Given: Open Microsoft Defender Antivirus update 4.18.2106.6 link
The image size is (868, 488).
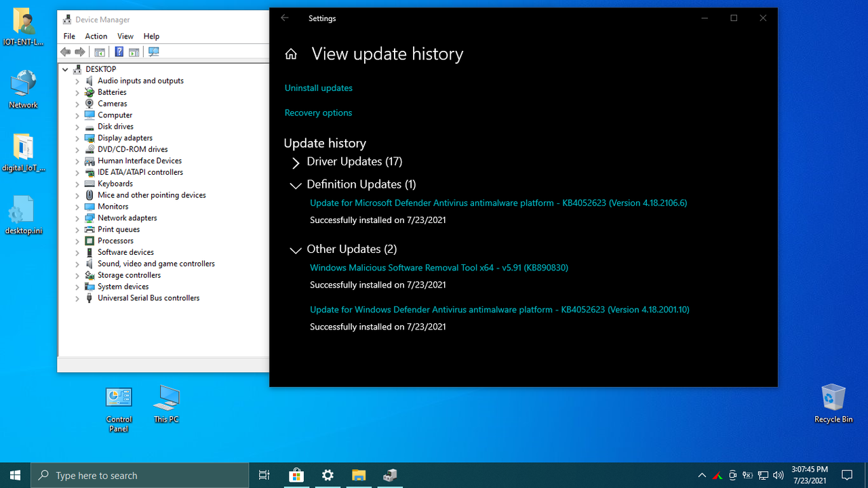Looking at the screenshot, I should (498, 203).
